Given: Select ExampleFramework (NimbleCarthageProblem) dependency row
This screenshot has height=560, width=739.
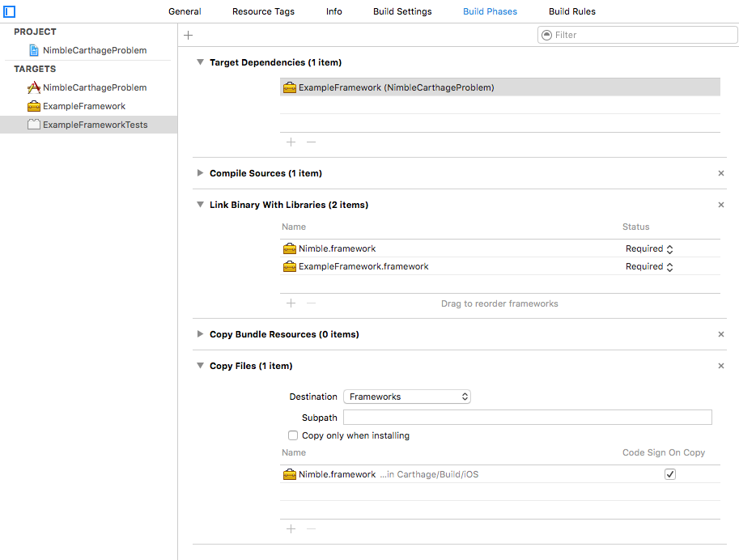Looking at the screenshot, I should pyautogui.click(x=500, y=87).
